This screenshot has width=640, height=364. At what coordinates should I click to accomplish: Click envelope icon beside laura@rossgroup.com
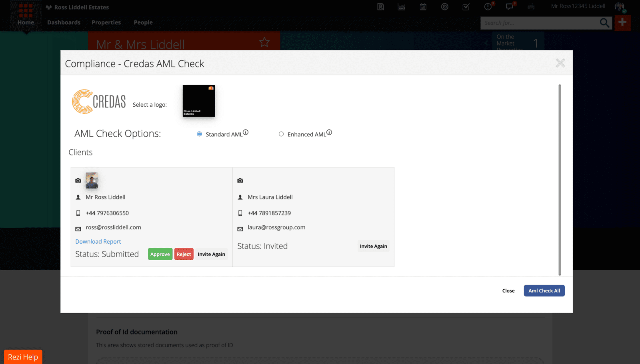[240, 229]
